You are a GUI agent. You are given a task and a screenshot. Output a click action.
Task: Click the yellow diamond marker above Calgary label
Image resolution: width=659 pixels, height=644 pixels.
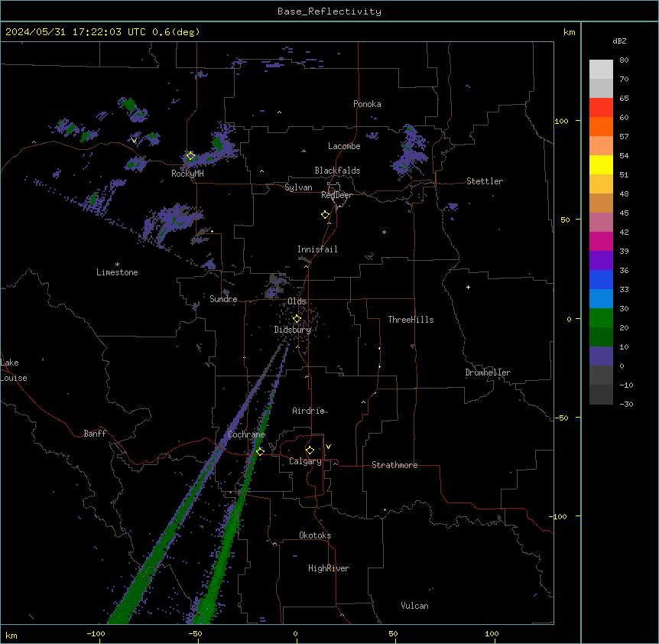click(x=310, y=450)
